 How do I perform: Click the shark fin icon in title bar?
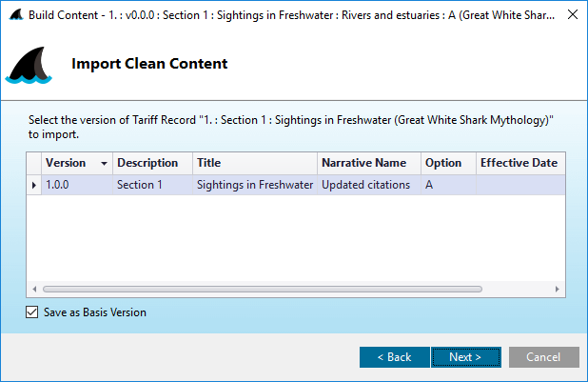pos(16,14)
